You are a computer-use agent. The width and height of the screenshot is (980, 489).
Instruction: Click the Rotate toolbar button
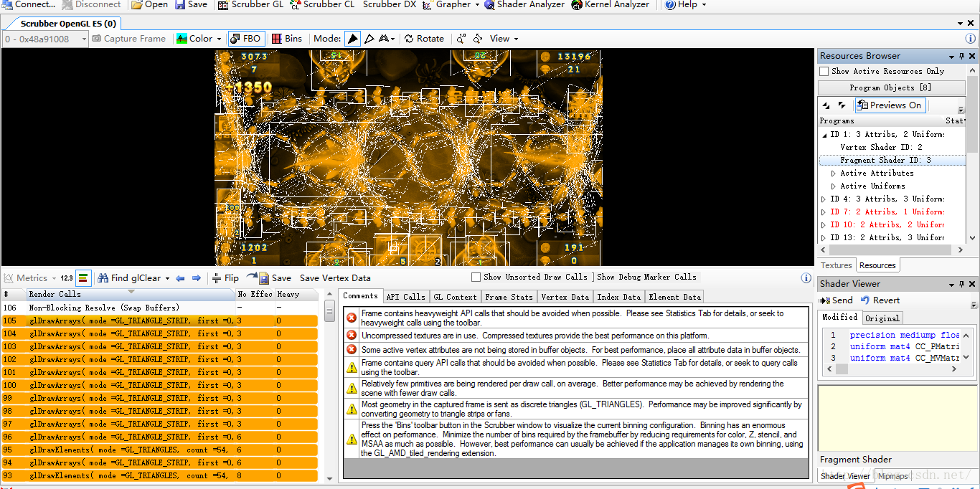coord(424,39)
